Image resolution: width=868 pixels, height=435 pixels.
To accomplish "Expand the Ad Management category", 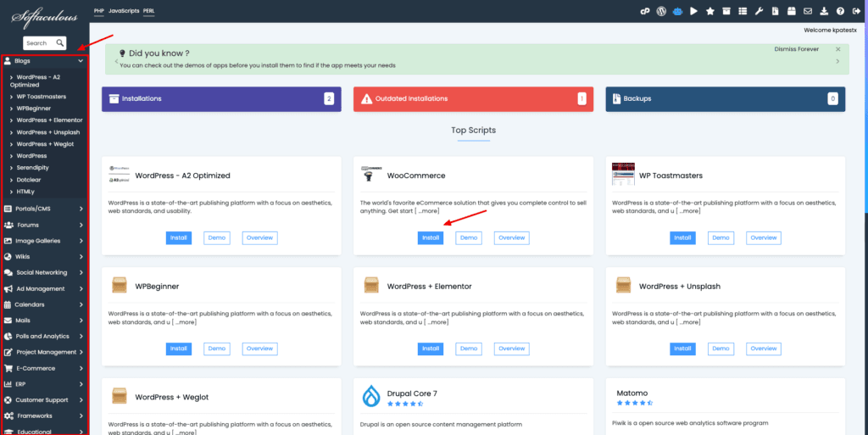I will click(44, 288).
